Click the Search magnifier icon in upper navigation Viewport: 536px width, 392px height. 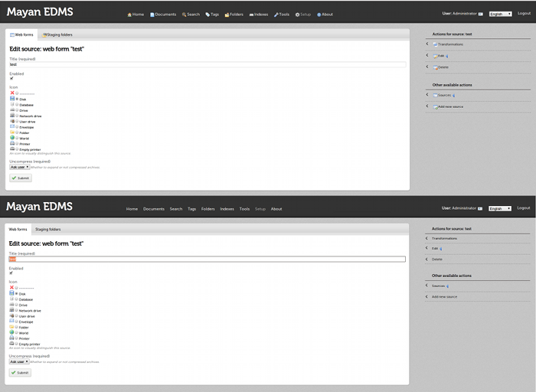tap(184, 15)
